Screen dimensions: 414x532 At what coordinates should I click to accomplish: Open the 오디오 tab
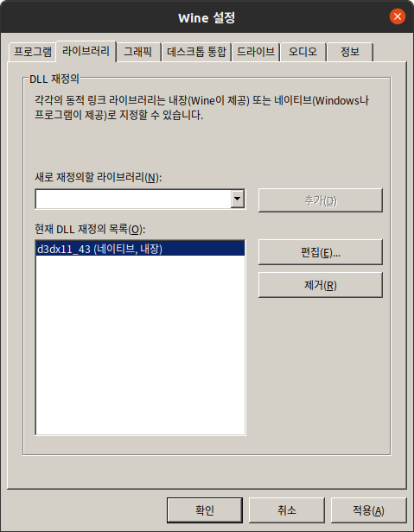pyautogui.click(x=303, y=52)
